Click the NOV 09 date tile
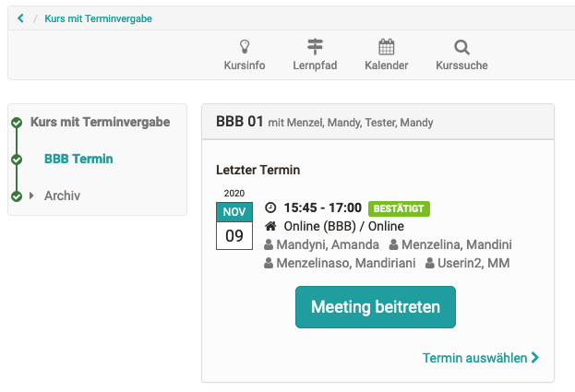575x392 pixels. (x=234, y=226)
